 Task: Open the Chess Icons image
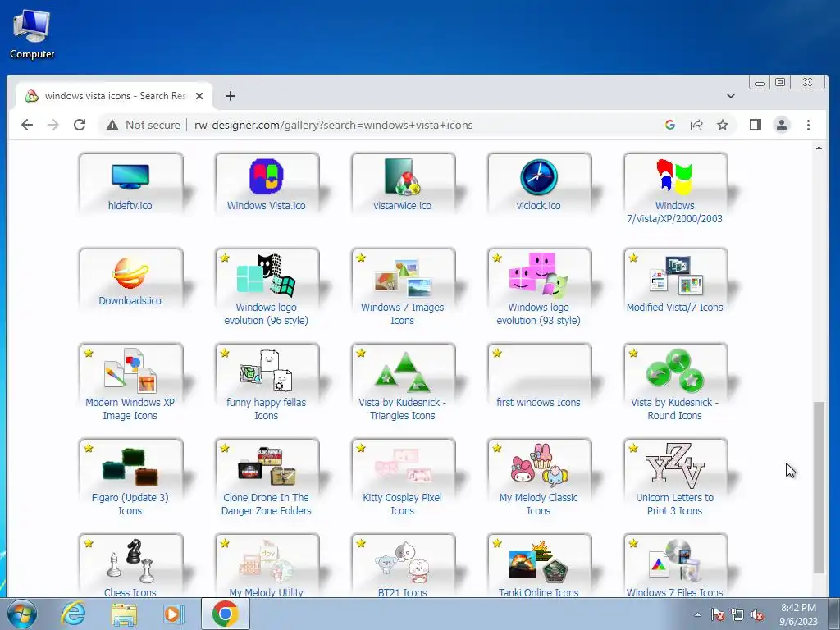point(130,561)
